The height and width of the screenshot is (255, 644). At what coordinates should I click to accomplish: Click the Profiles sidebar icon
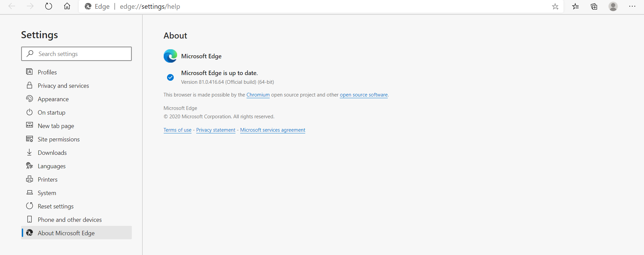click(x=30, y=72)
